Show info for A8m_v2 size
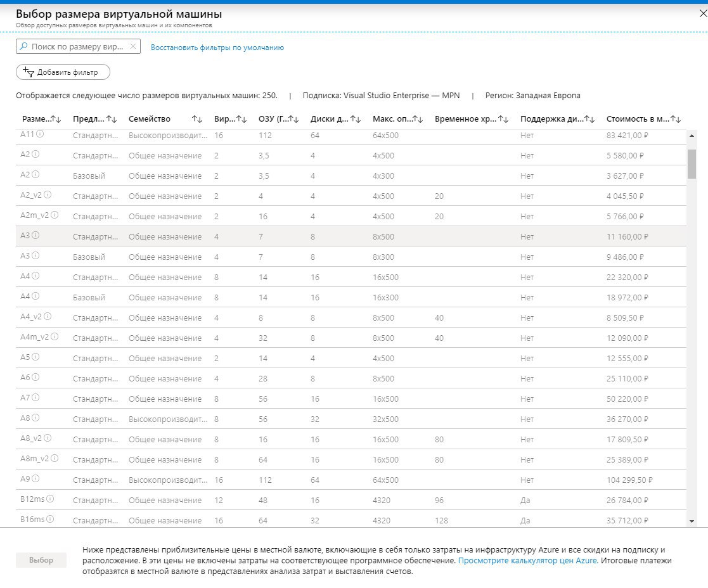 tap(55, 459)
